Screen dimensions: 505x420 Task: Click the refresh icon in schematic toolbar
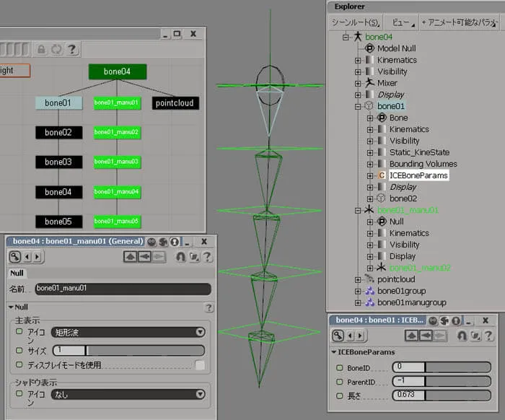click(57, 49)
